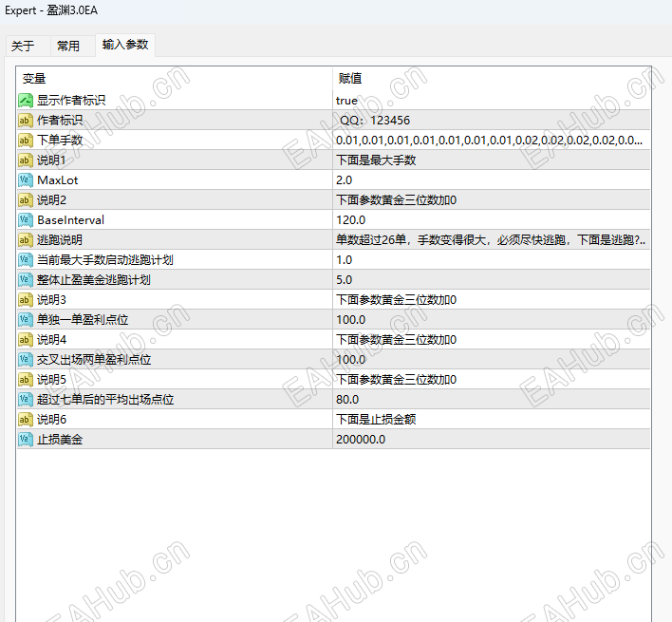Click the string icon beside 说明1
The width and height of the screenshot is (672, 622).
coord(26,160)
